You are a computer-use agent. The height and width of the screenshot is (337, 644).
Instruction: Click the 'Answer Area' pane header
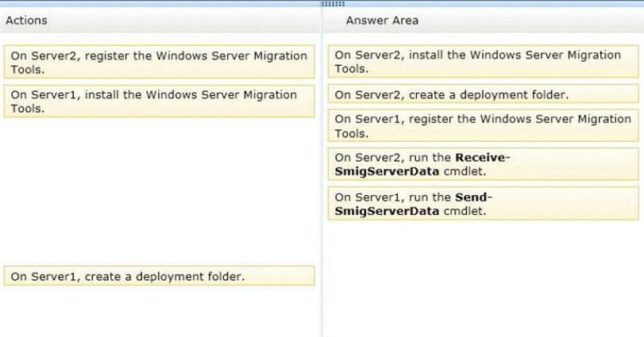[x=382, y=21]
